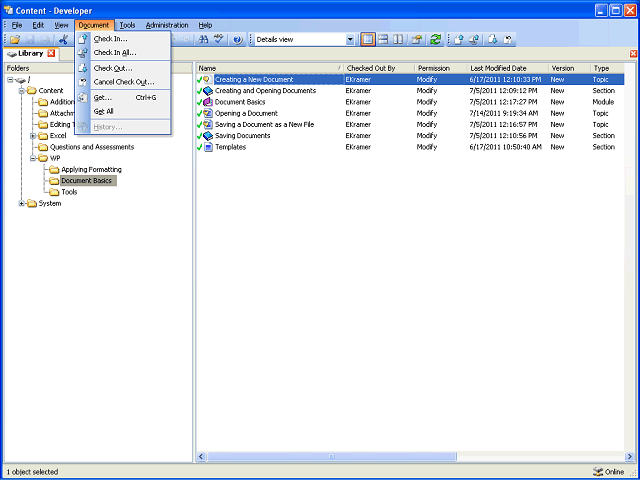
Task: Click the Checked Out By column header
Action: (379, 68)
